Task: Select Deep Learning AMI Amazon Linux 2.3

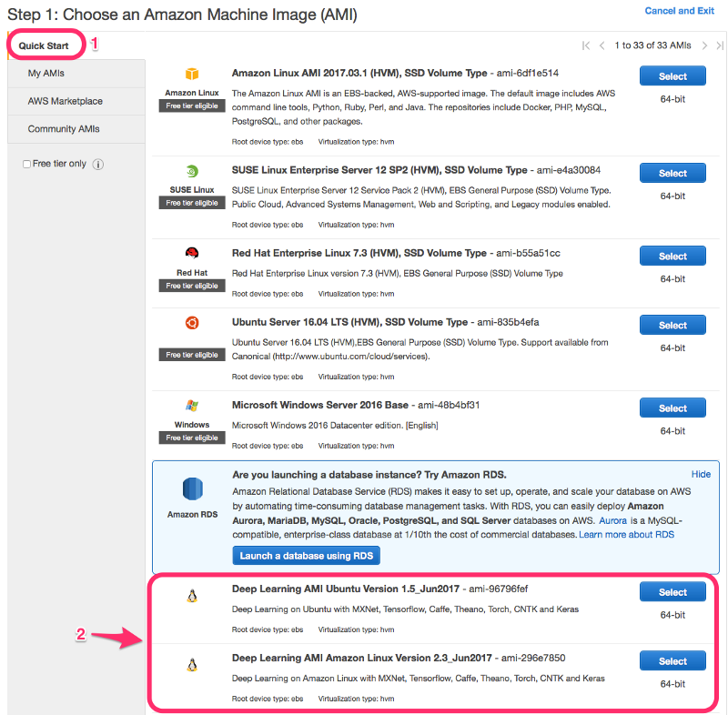Action: (672, 661)
